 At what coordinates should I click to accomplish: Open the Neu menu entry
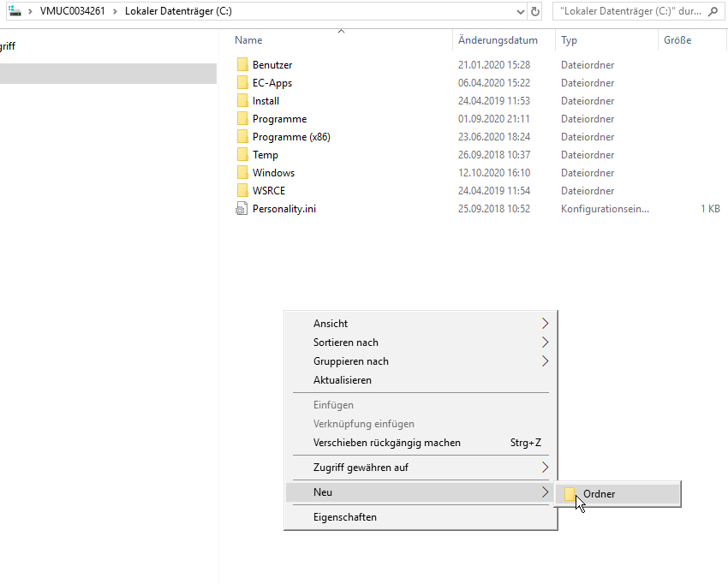421,492
